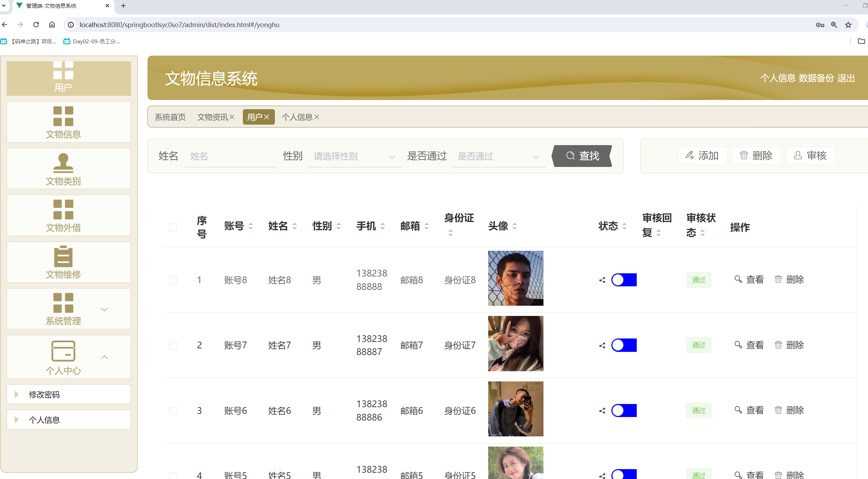
Task: Toggle the status switch for 账号7
Action: coord(624,345)
